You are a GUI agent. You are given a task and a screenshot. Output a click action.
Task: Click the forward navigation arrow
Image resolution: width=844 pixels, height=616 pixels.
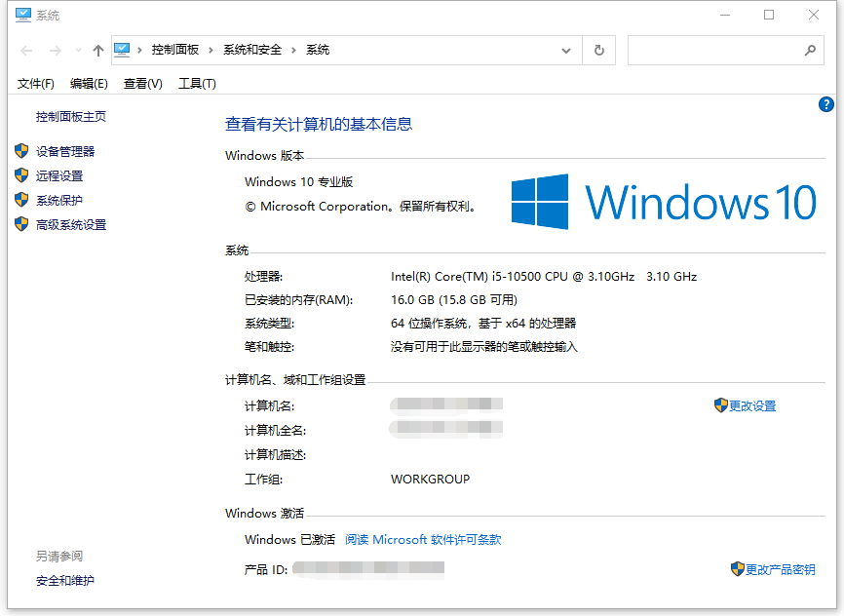coord(55,51)
